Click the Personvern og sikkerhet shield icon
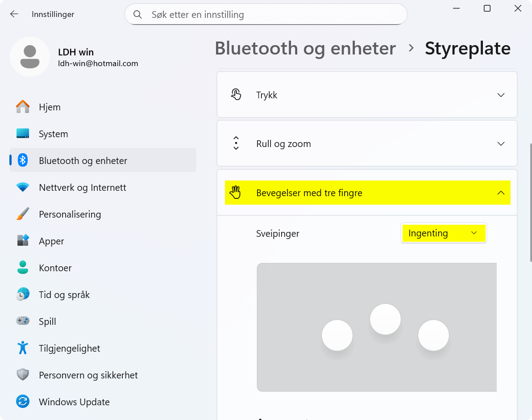 pos(22,375)
